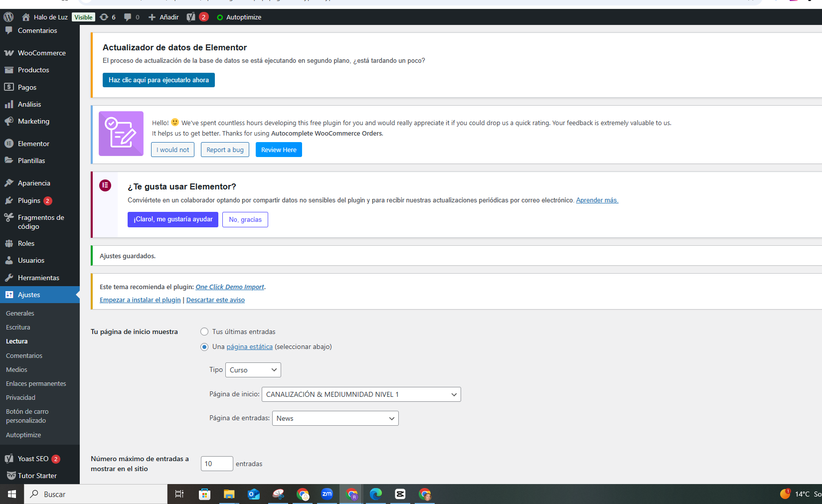
Task: Click the Añadir plus icon
Action: [x=152, y=17]
